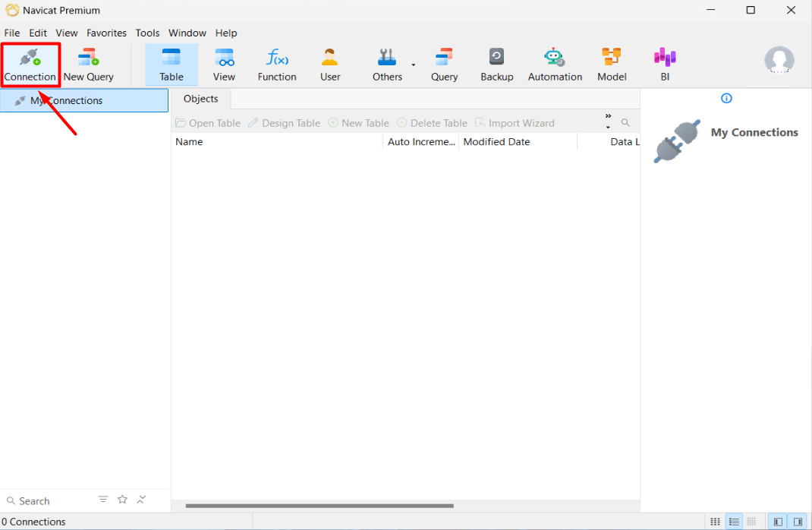
Task: Switch to the View objects icon
Action: [x=224, y=65]
